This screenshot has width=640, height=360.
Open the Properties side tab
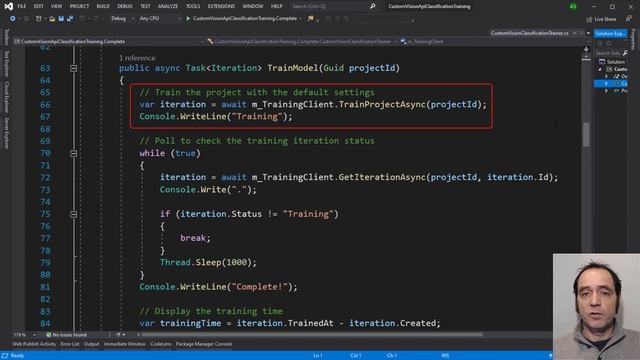pos(634,39)
